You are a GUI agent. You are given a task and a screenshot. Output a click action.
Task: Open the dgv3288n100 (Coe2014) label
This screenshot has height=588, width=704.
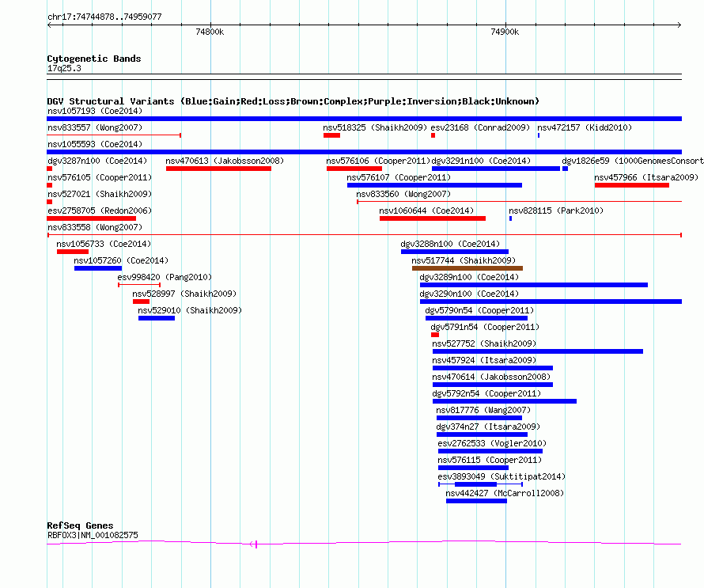pyautogui.click(x=450, y=244)
